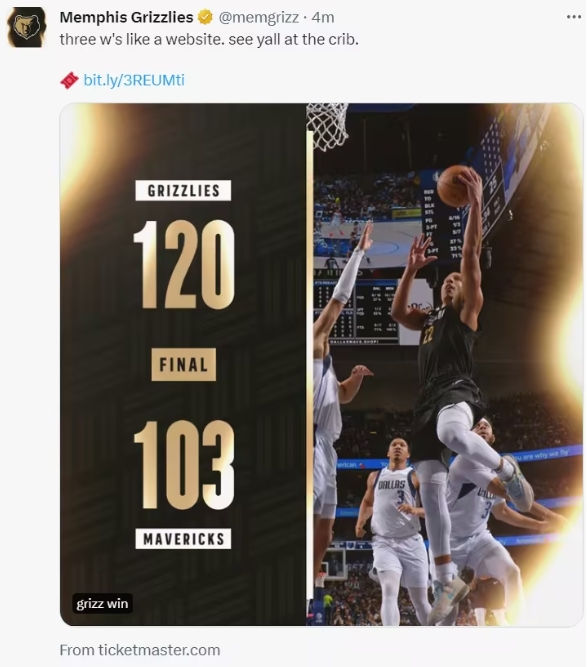Click the 4m timestamp
Image resolution: width=587 pixels, height=667 pixels.
point(323,17)
